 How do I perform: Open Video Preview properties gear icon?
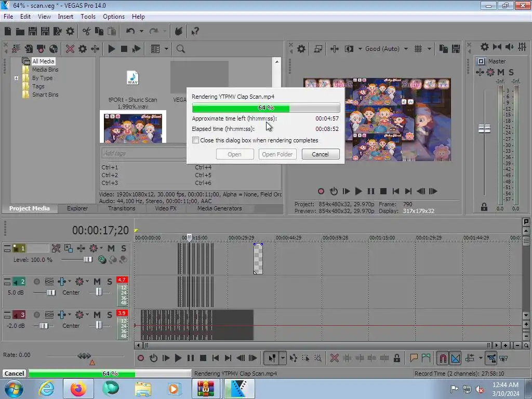(301, 49)
